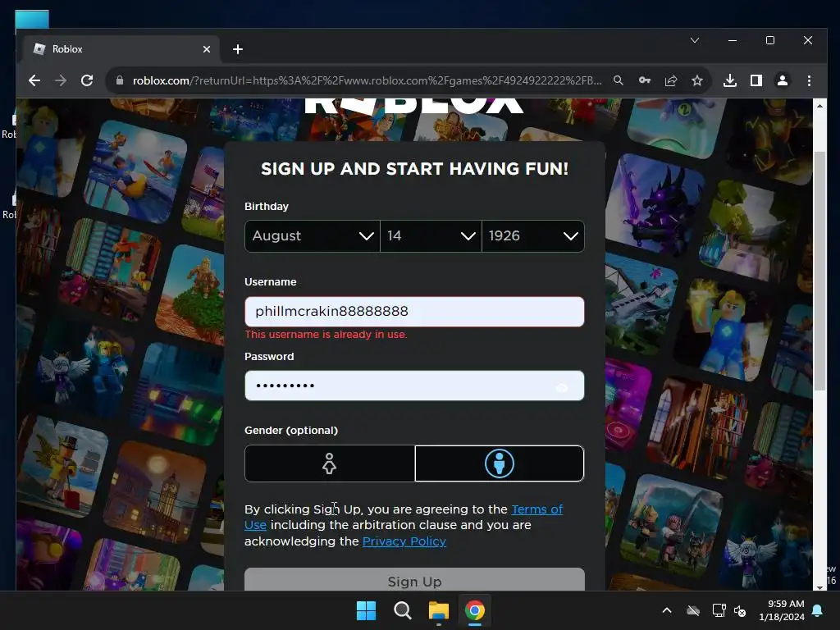Screen dimensions: 840x630
Task: Open the zoom magnifier icon in address bar
Action: [619, 80]
